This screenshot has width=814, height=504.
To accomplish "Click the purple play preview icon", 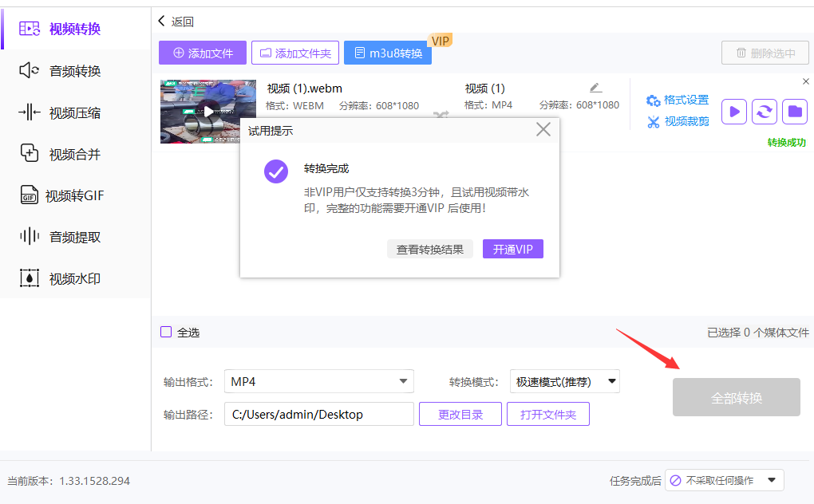I will click(734, 112).
